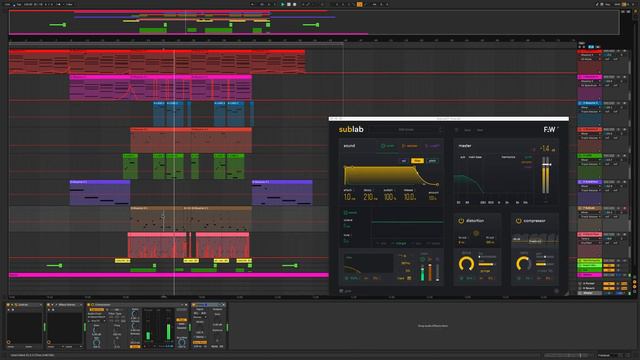Screen dimensions: 640x360
Task: Select the pitch envelope tab in SubLab
Action: point(432,161)
